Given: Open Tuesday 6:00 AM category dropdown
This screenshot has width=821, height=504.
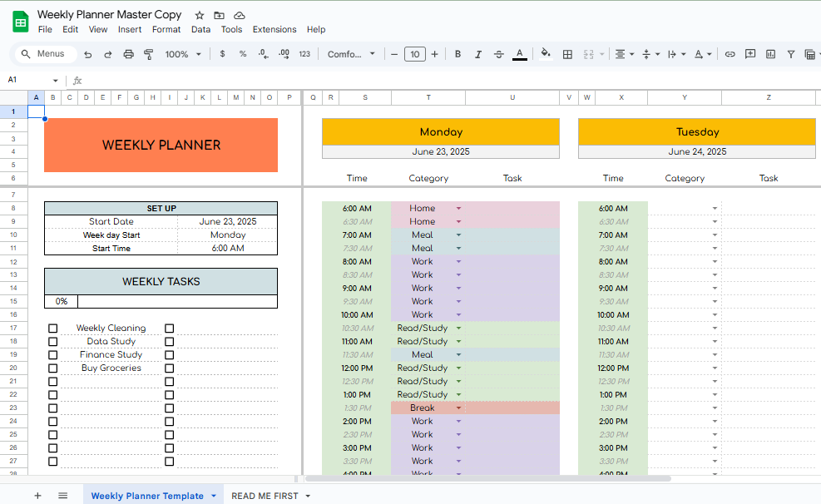Looking at the screenshot, I should (715, 208).
